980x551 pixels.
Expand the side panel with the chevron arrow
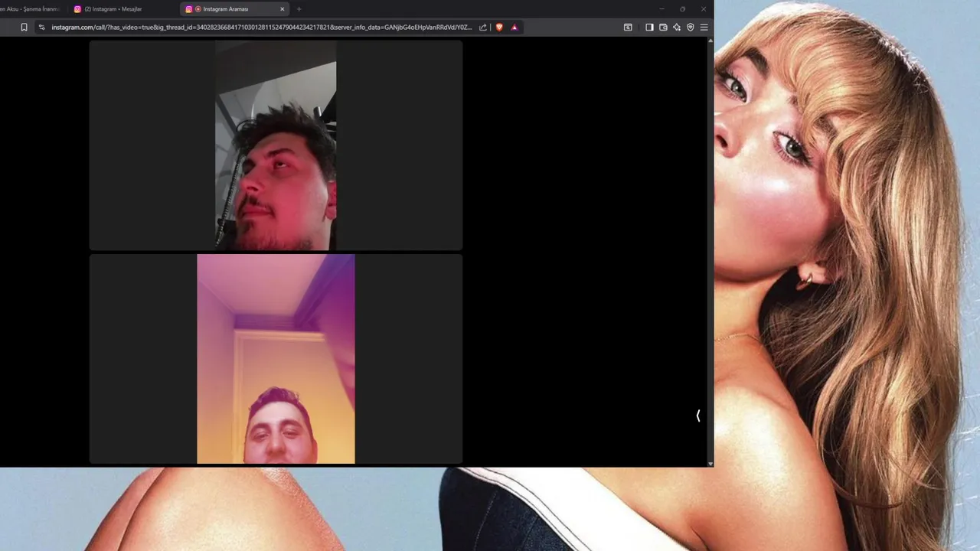[x=698, y=416]
